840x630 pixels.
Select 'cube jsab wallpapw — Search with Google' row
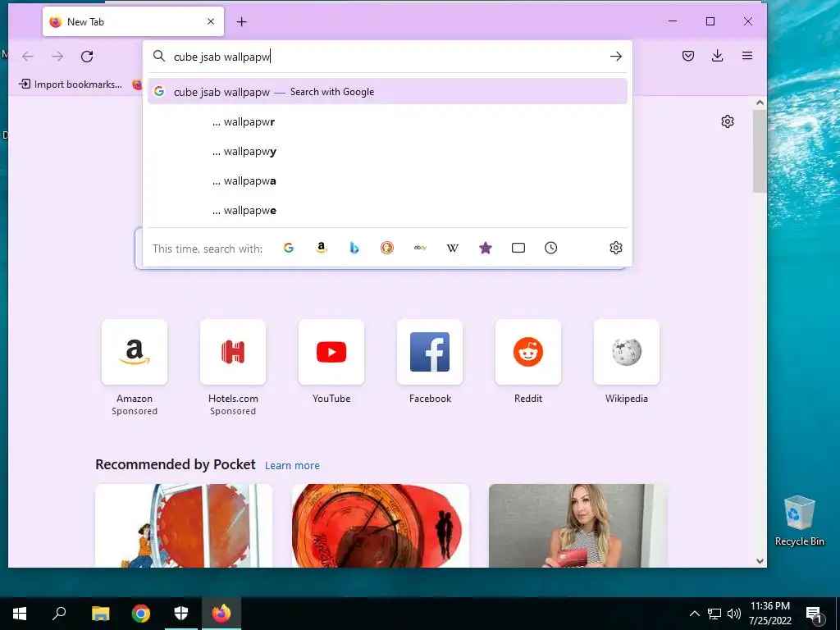tap(387, 92)
